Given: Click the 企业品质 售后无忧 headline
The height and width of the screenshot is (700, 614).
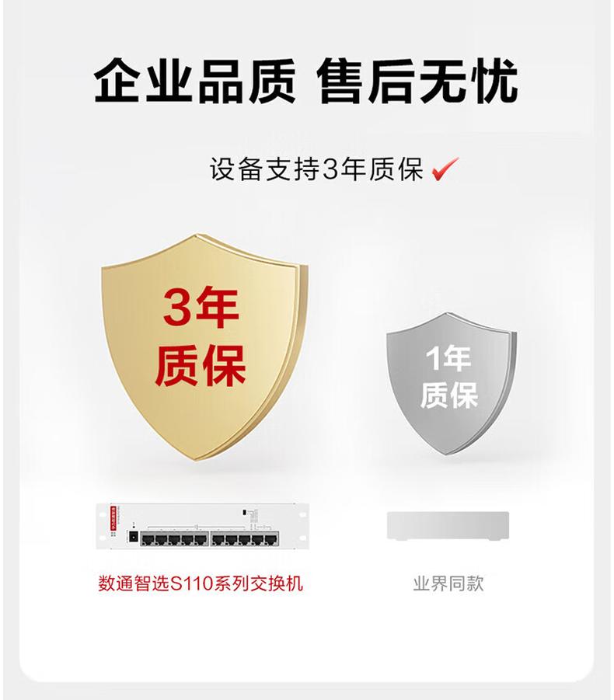Looking at the screenshot, I should click(306, 82).
